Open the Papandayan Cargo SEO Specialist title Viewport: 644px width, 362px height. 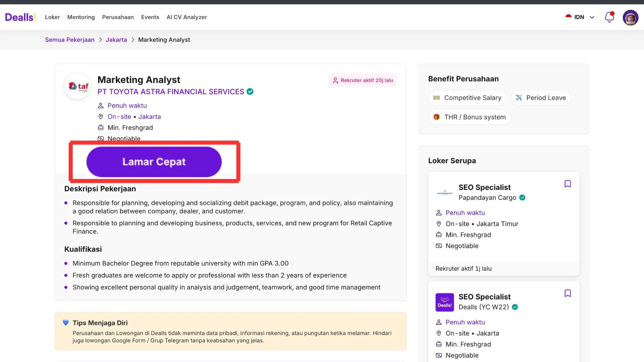(484, 187)
